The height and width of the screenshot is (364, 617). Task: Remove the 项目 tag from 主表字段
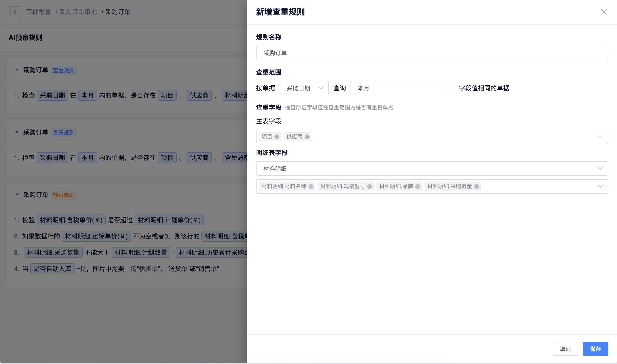(x=277, y=137)
